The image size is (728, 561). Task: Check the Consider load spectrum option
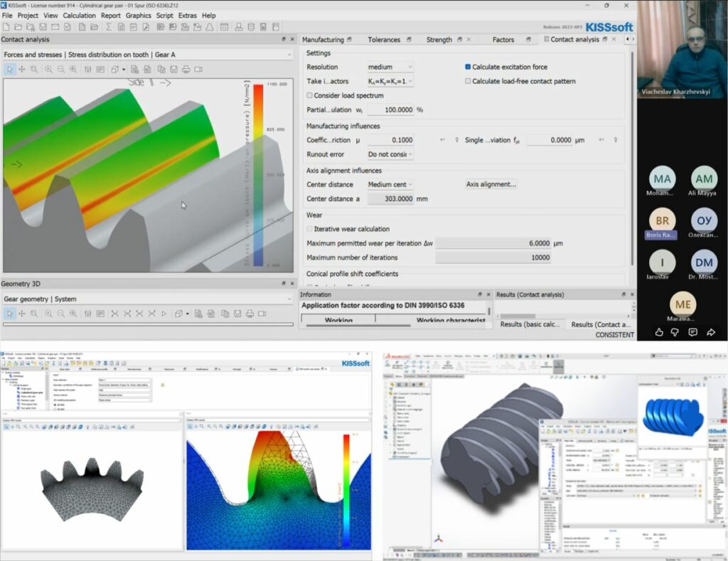309,95
